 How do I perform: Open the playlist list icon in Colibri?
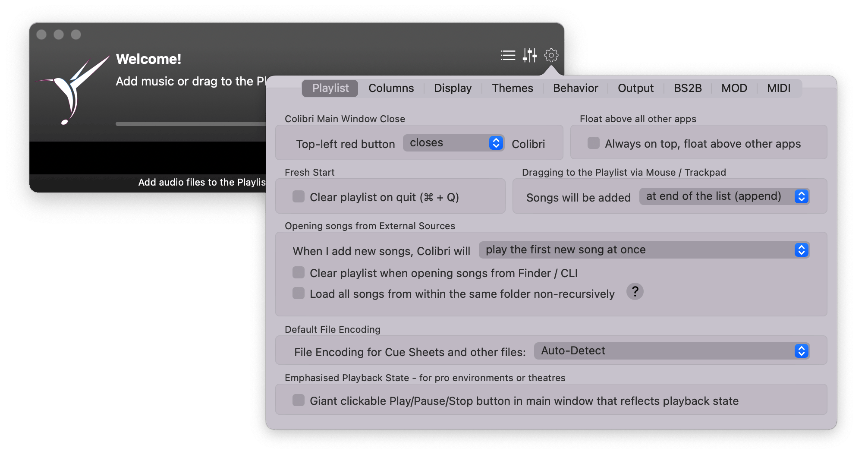pyautogui.click(x=508, y=55)
